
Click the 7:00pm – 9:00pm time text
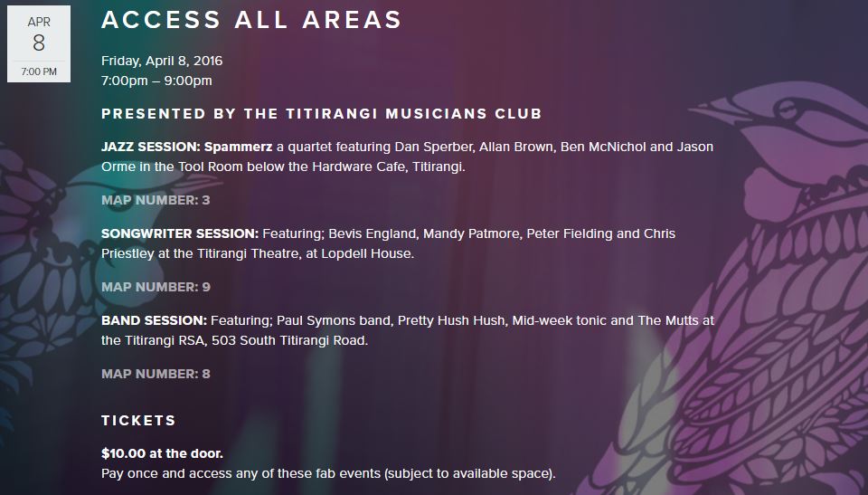[156, 81]
